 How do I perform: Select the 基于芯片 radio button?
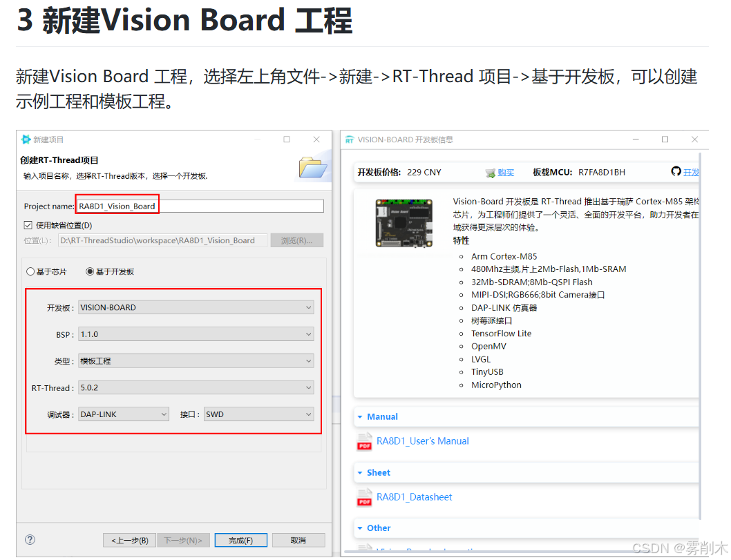(30, 271)
